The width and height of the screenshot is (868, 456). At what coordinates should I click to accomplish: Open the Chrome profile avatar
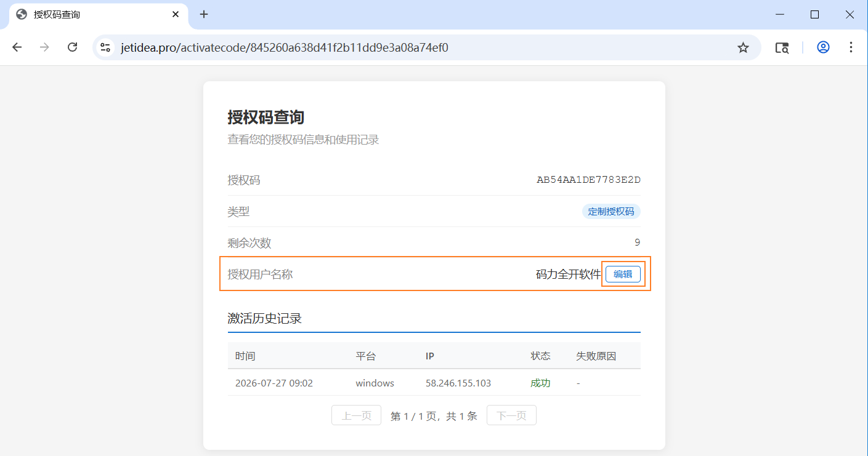click(823, 47)
